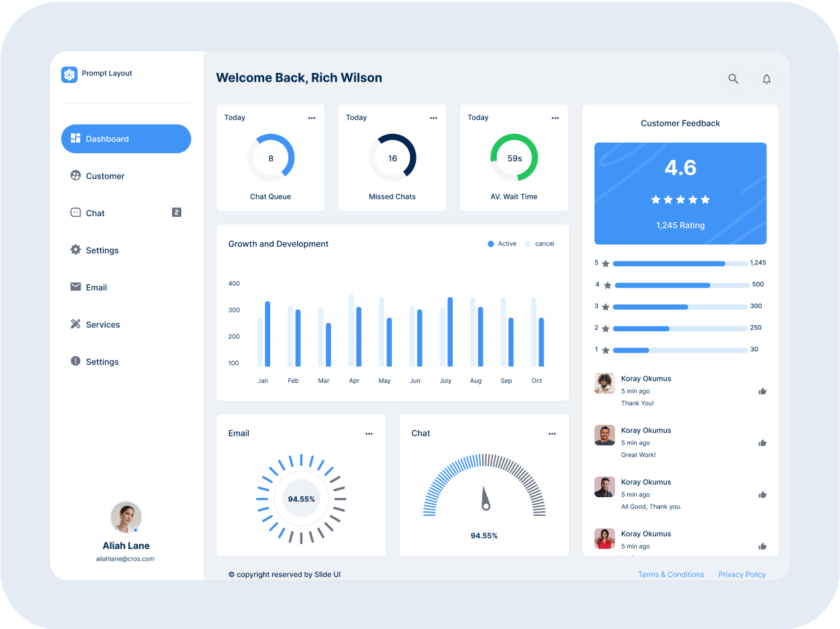Select the Customer icon in the sidebar
The image size is (840, 629).
click(76, 175)
